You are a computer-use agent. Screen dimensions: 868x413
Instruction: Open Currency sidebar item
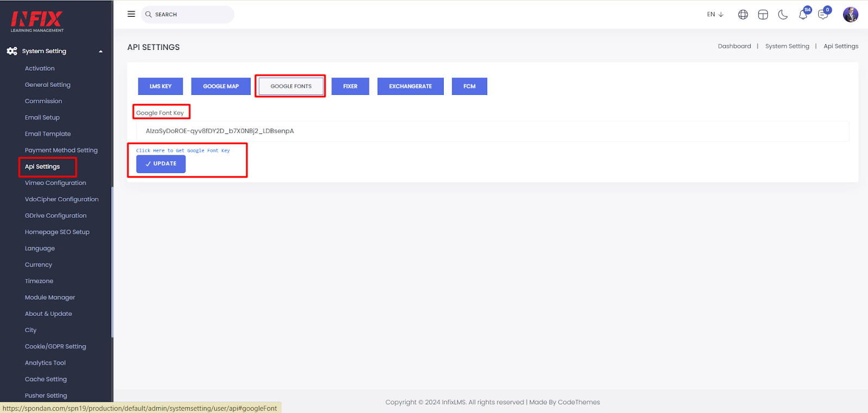pos(39,265)
